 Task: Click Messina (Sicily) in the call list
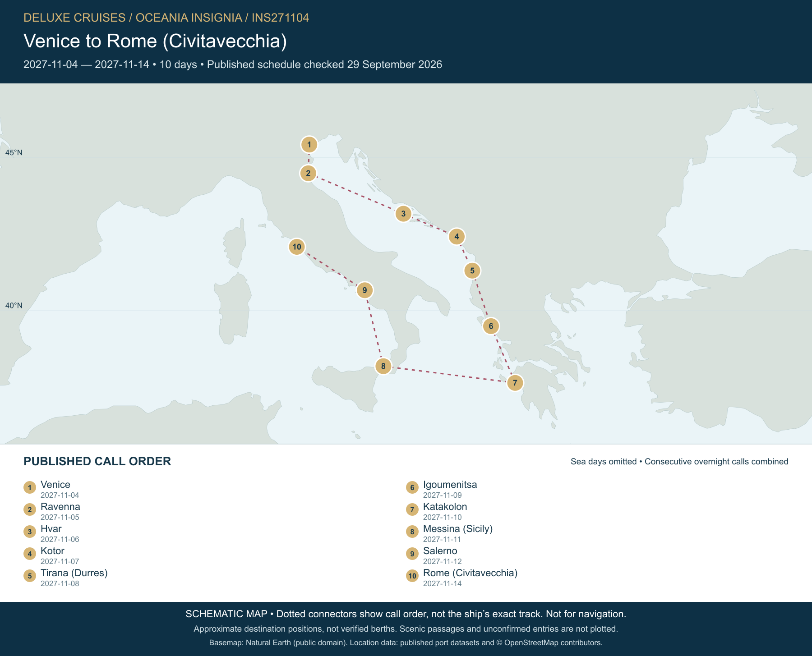(458, 529)
